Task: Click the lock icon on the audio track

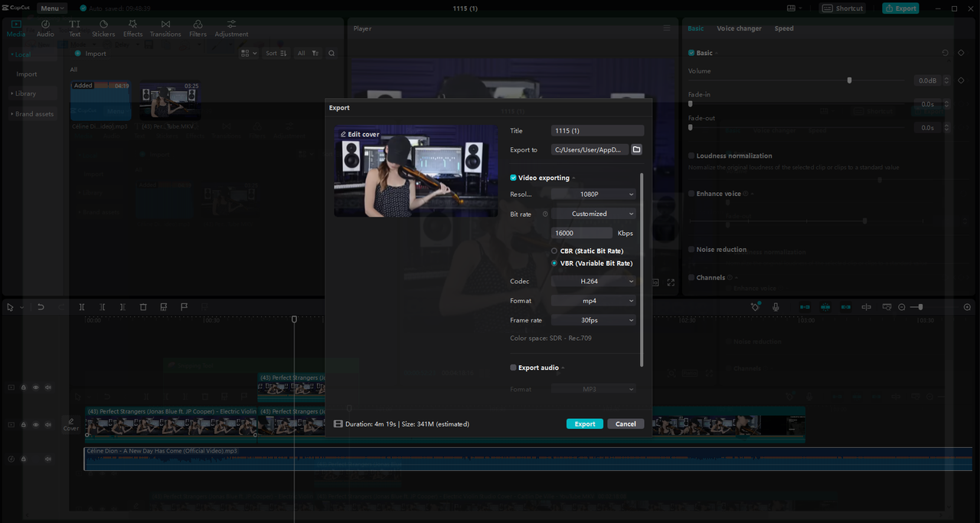Action: tap(24, 459)
